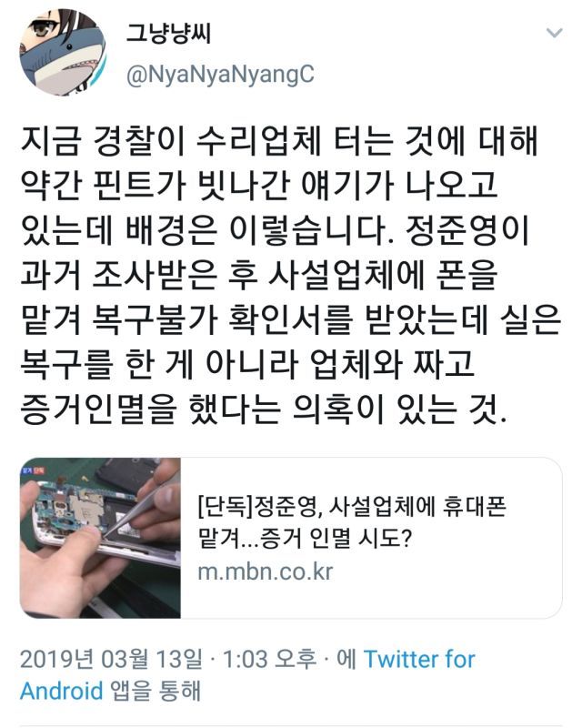The width and height of the screenshot is (582, 728).
Task: Select tweet line starting 복구를 한 게
Action: (247, 365)
